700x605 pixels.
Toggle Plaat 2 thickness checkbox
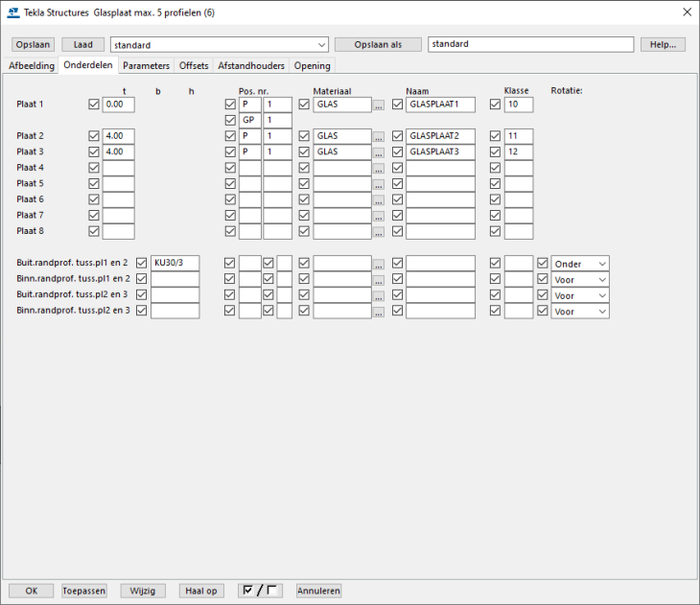94,136
